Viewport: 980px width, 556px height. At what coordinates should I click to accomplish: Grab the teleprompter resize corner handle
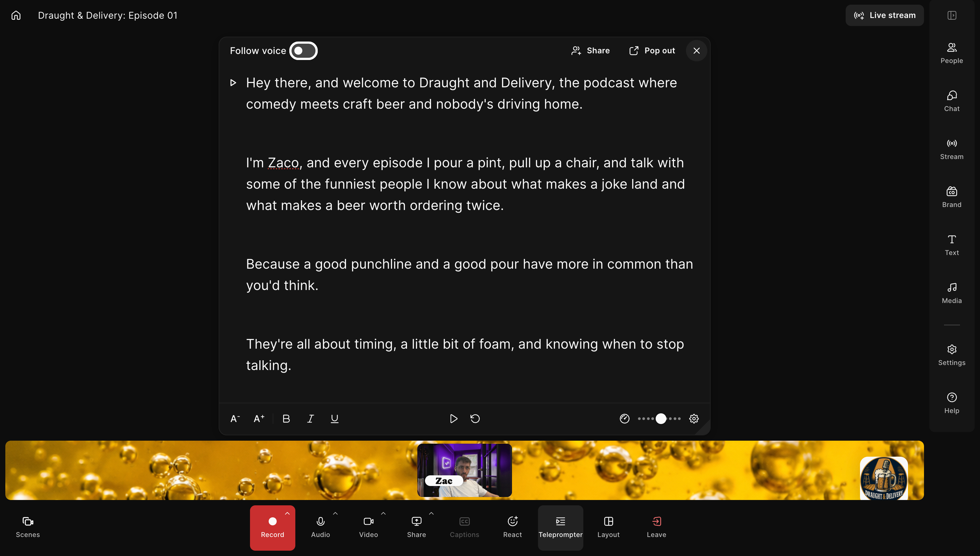click(704, 428)
